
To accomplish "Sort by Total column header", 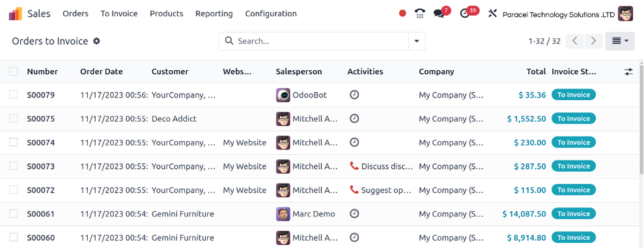I will pyautogui.click(x=537, y=72).
